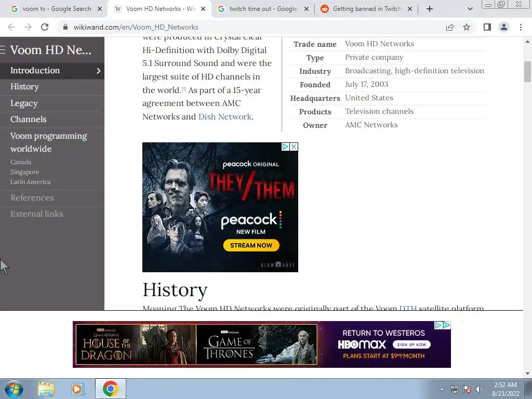This screenshot has width=532, height=399.
Task: Share this page icon in address bar
Action: [x=450, y=27]
